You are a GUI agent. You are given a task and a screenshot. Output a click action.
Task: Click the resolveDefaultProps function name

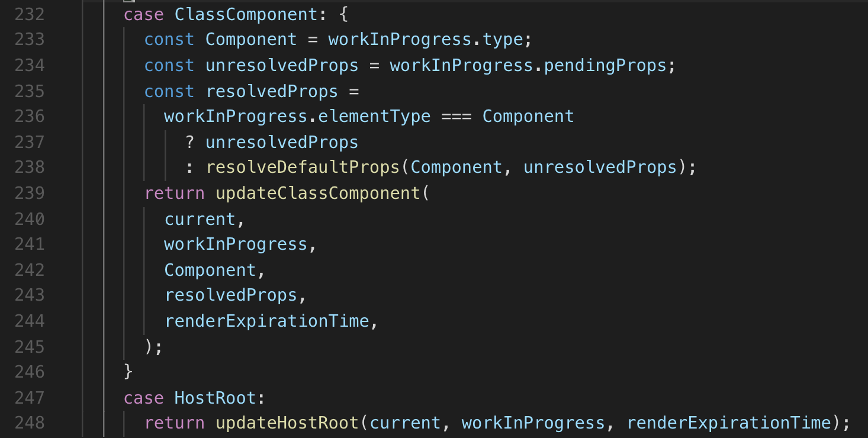(x=303, y=167)
